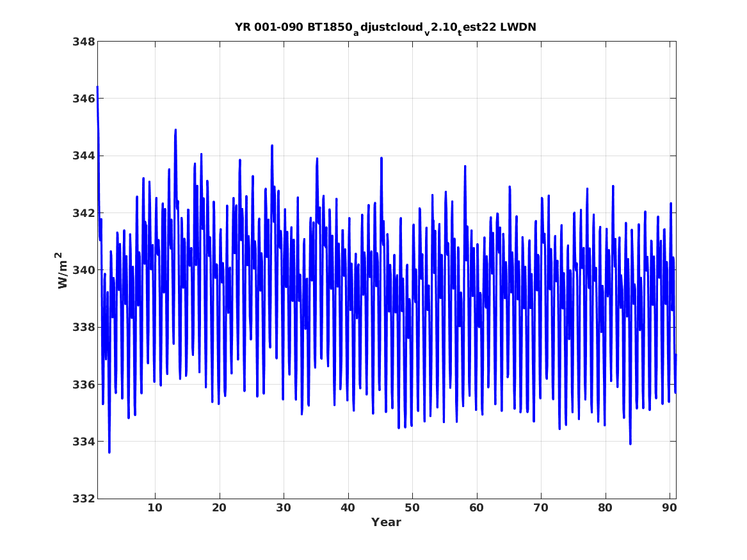
Task: Click the y-axis tick label 346
Action: (x=83, y=99)
